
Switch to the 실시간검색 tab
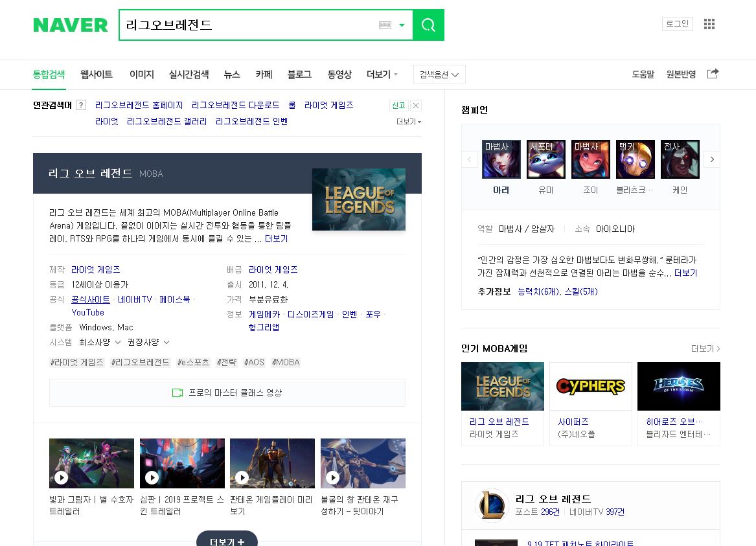[189, 74]
